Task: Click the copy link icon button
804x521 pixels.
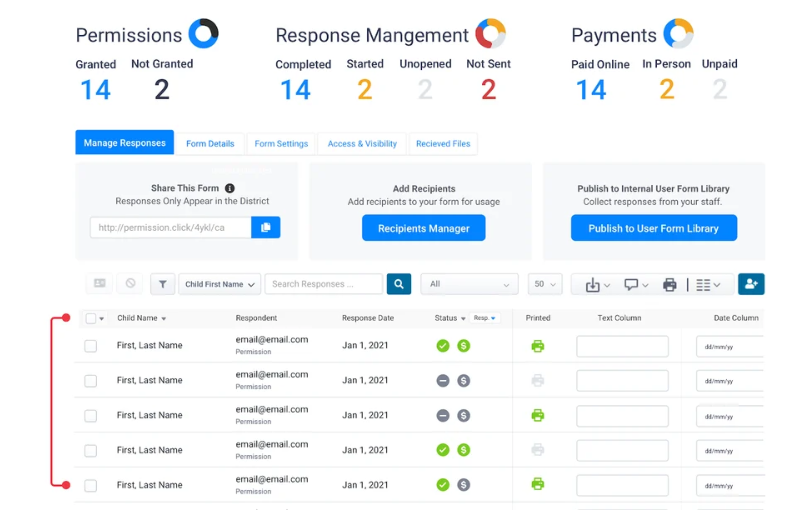Action: [266, 228]
